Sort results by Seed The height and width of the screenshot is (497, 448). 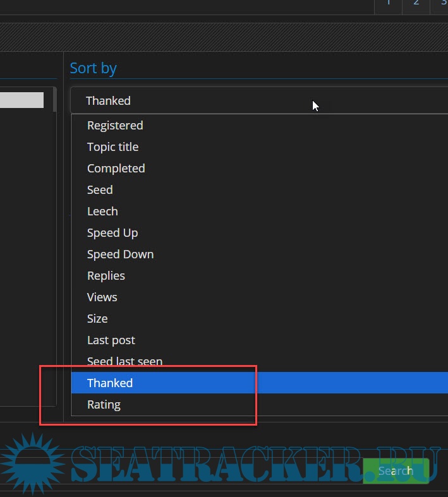click(x=100, y=190)
